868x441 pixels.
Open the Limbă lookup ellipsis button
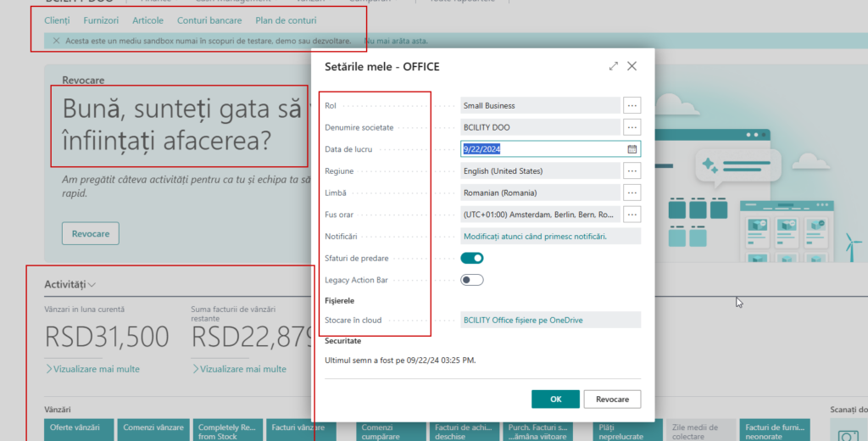coord(632,193)
